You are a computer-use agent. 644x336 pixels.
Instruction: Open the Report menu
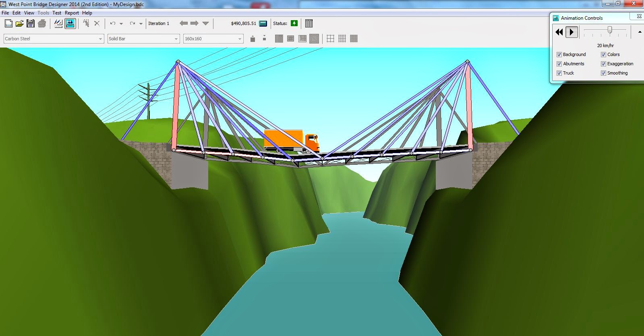pos(72,12)
